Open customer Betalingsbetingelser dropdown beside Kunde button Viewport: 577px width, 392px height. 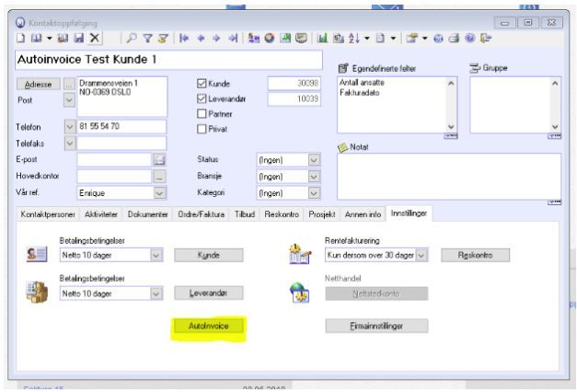tap(156, 255)
